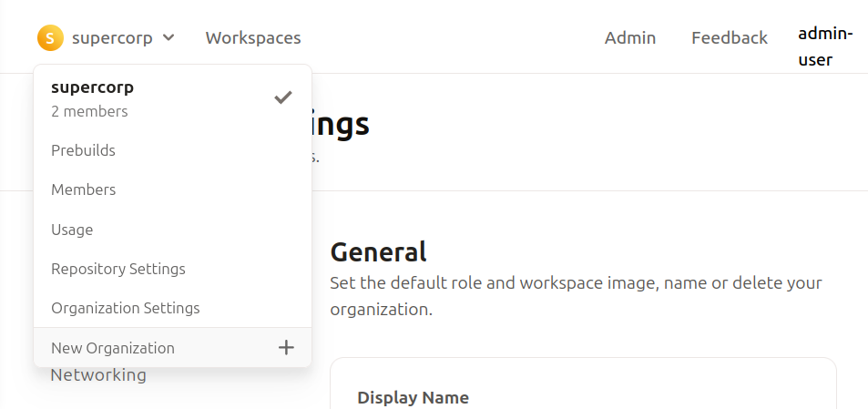Image resolution: width=868 pixels, height=409 pixels.
Task: Open Members from the organization menu
Action: pos(173,189)
